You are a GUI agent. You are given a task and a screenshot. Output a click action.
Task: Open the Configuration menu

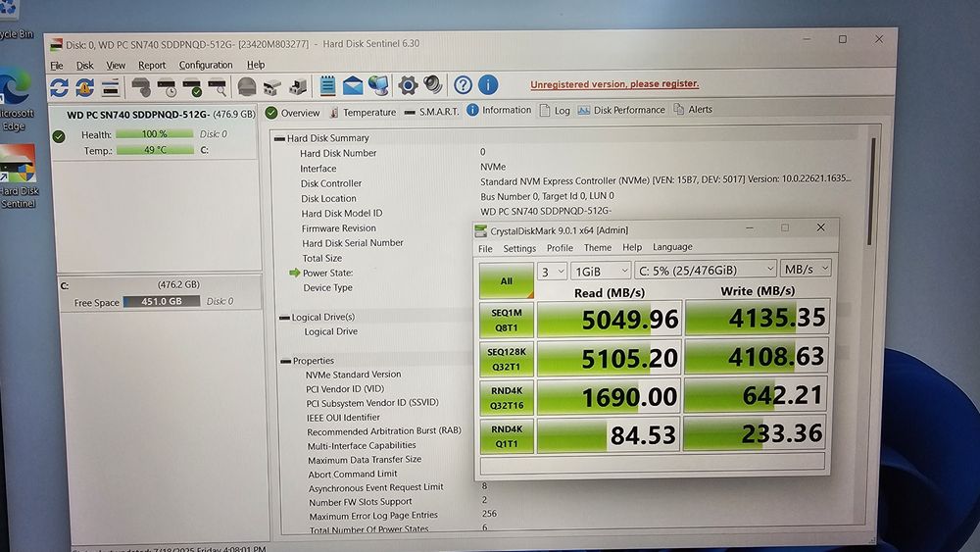click(x=206, y=65)
